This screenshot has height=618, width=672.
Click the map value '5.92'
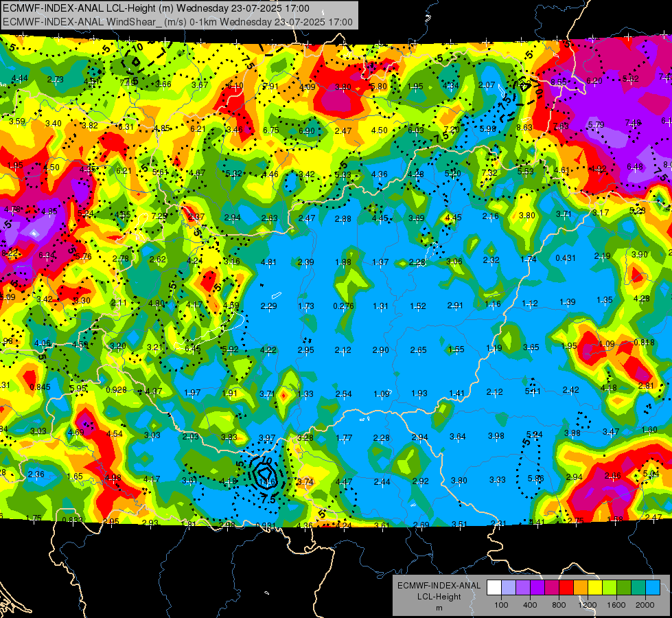pos(230,349)
